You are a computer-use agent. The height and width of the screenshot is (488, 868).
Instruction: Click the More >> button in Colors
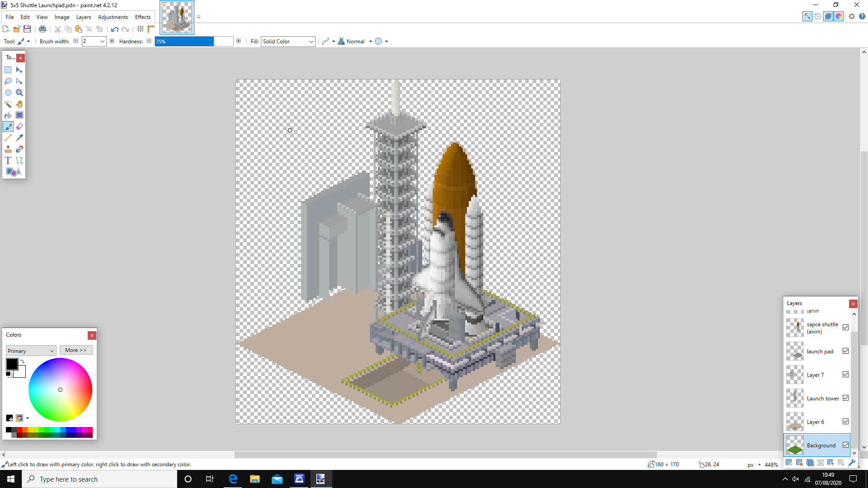(76, 350)
